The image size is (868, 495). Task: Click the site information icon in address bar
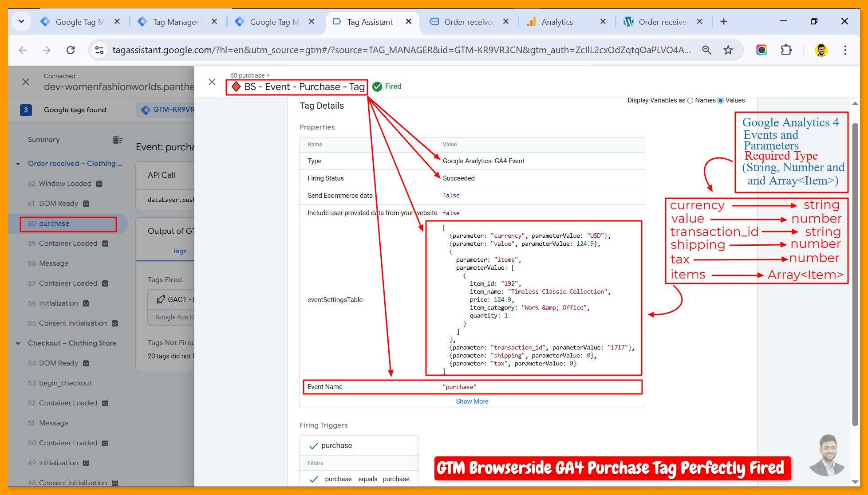tap(99, 50)
